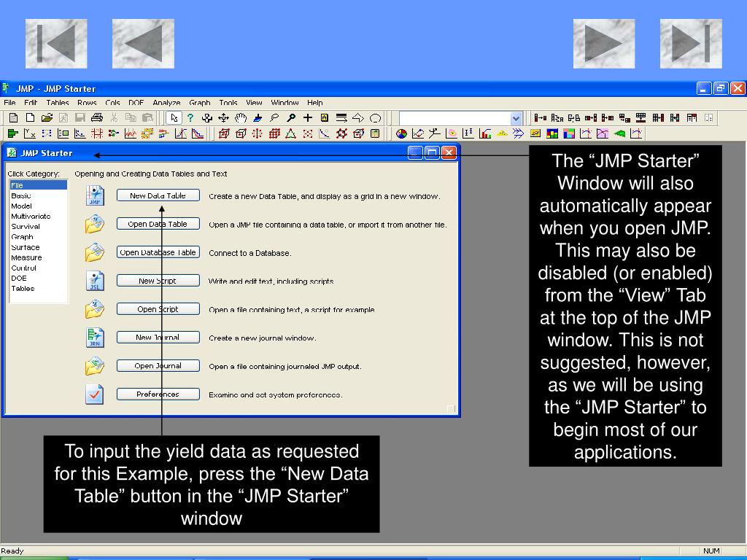This screenshot has width=747, height=560.
Task: Select the Brush tool
Action: [258, 117]
